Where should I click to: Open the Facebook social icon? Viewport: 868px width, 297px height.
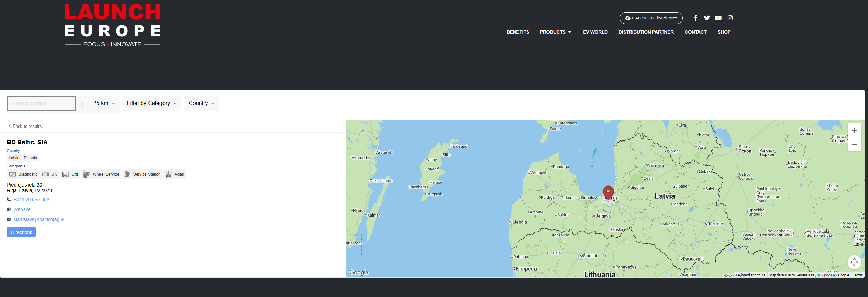695,18
